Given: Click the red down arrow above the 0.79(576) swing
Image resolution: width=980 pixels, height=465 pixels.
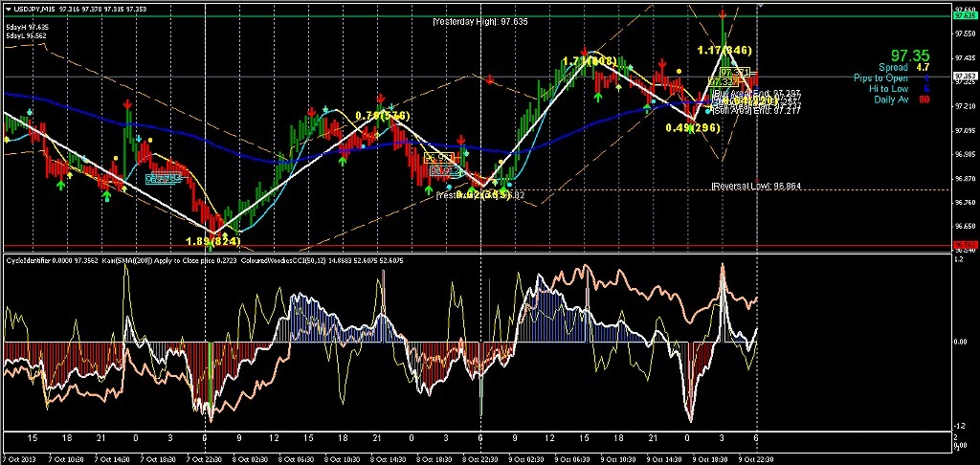Looking at the screenshot, I should click(380, 100).
